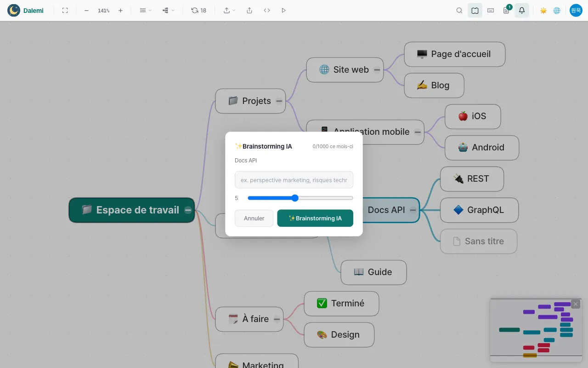Collapse the Espace de travail node

click(188, 210)
